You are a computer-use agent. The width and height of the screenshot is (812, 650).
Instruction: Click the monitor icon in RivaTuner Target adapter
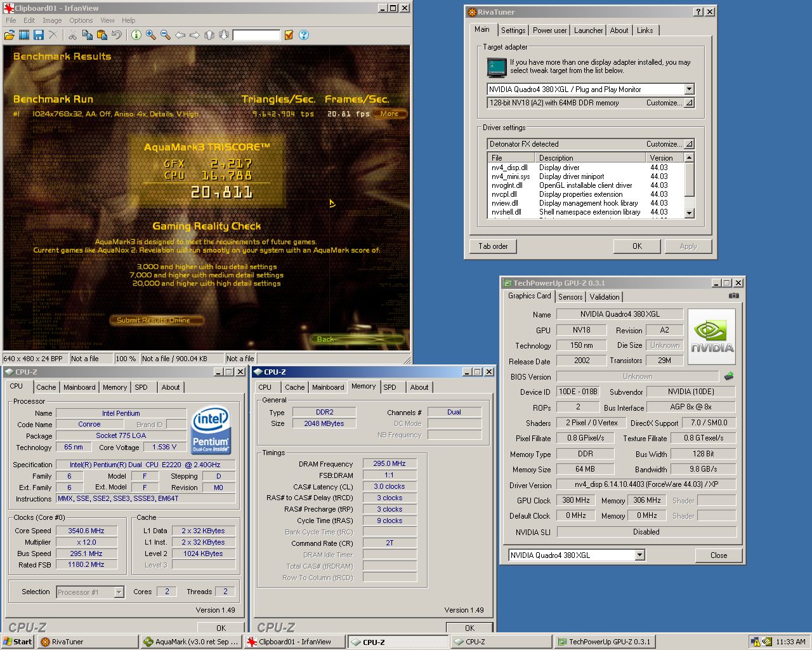pos(497,67)
